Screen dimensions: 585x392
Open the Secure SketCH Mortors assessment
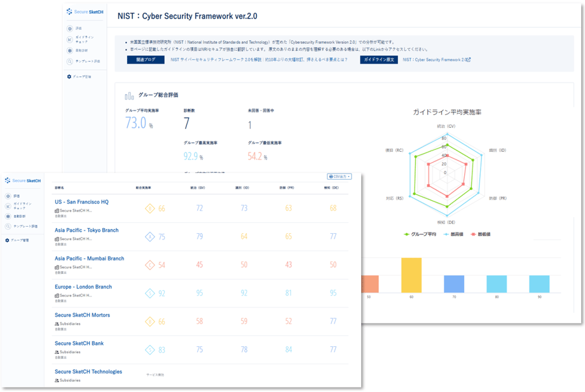(83, 315)
